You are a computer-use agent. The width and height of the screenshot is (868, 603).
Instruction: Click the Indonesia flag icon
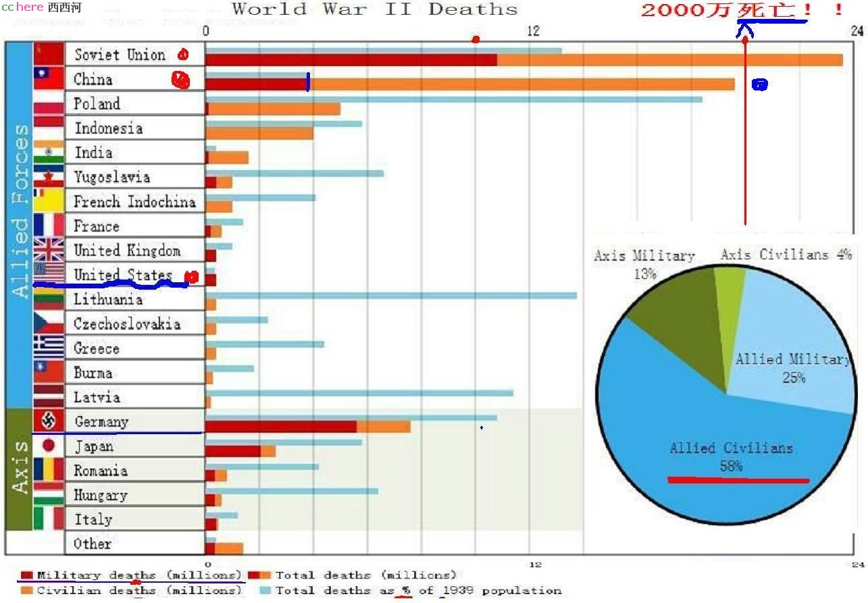[49, 127]
